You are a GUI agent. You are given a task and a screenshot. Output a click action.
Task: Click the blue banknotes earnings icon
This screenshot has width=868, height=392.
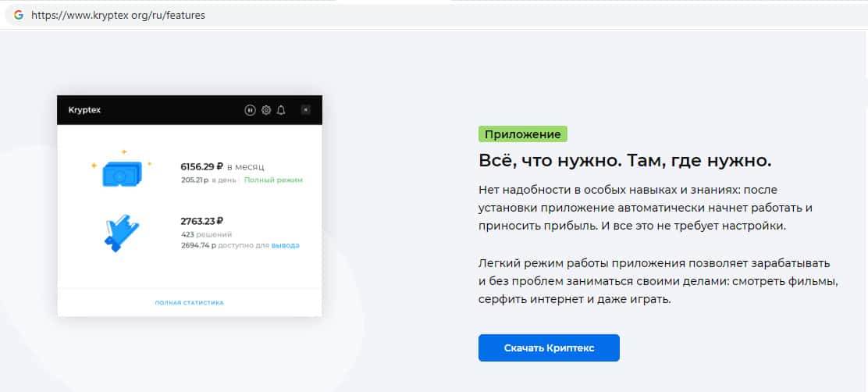pos(121,170)
